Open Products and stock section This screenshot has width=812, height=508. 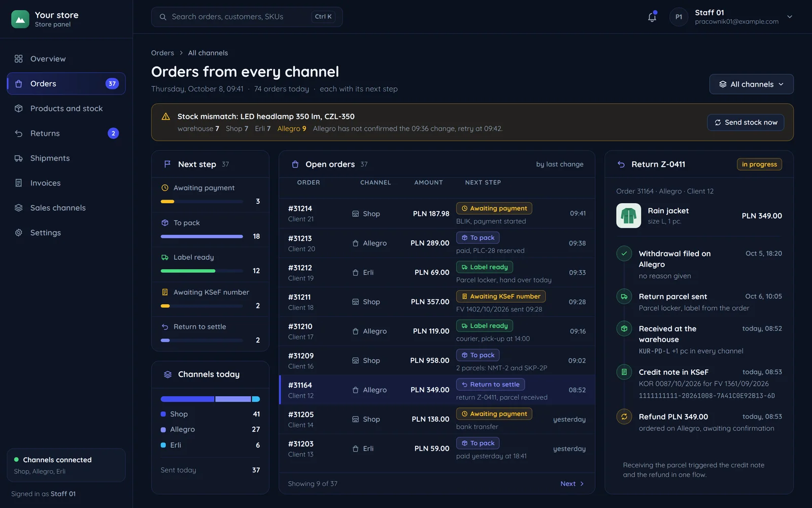pos(66,109)
